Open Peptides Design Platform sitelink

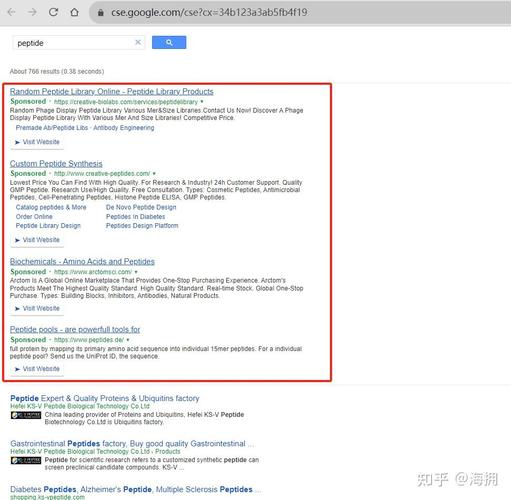tap(142, 226)
